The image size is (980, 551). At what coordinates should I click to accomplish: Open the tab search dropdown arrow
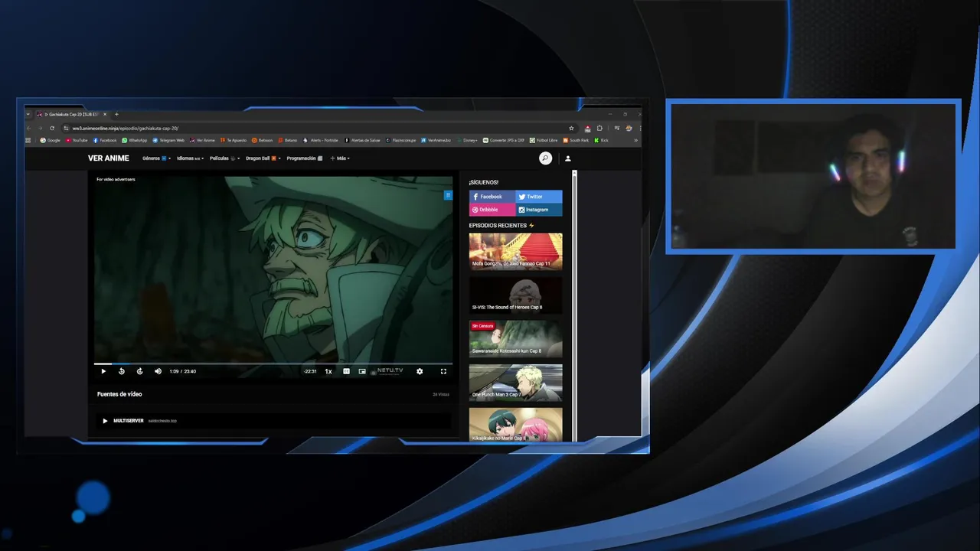(x=28, y=114)
